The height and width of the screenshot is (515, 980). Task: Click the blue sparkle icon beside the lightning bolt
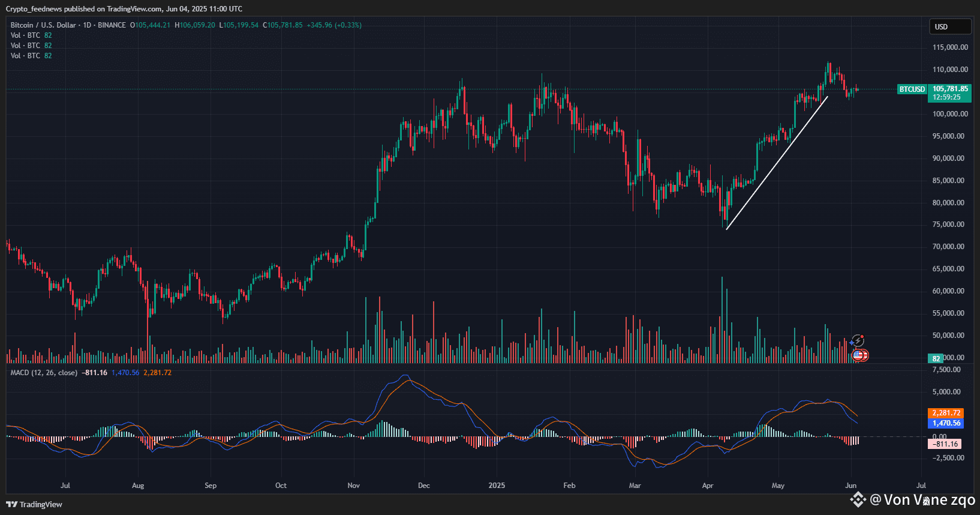pyautogui.click(x=852, y=343)
